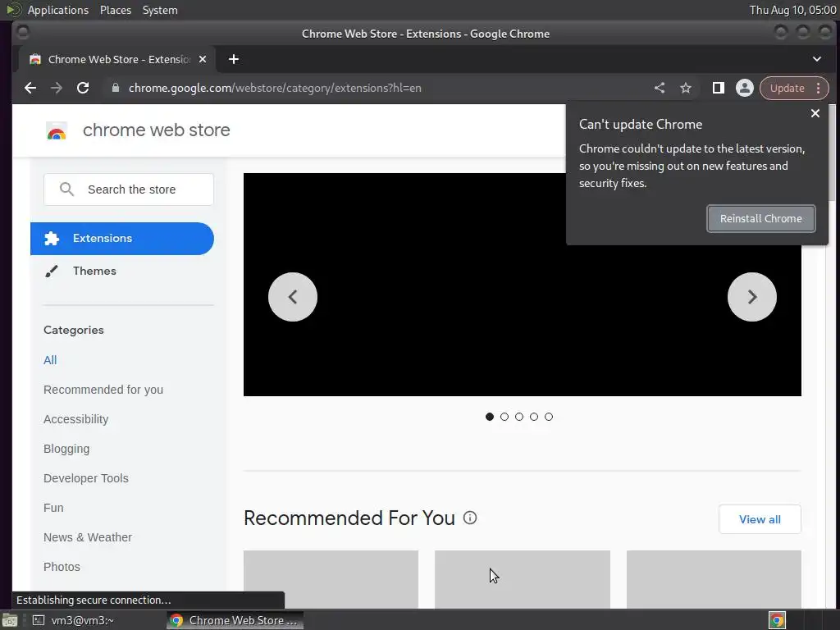Viewport: 840px width, 630px height.
Task: Open the System menu
Action: point(160,10)
